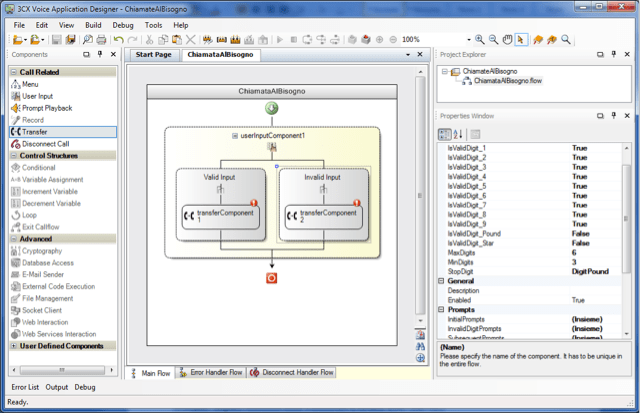640x414 pixels.
Task: Select the User Input component
Action: (x=32, y=96)
